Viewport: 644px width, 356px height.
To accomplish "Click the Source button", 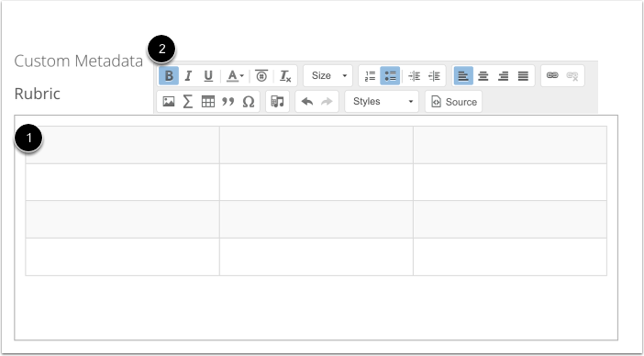I will click(454, 102).
